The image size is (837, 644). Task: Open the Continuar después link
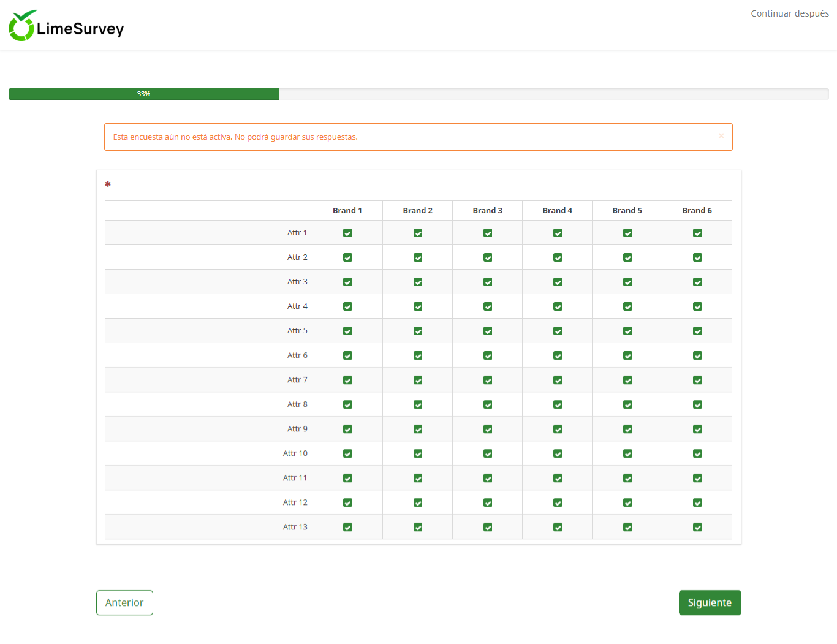(789, 13)
